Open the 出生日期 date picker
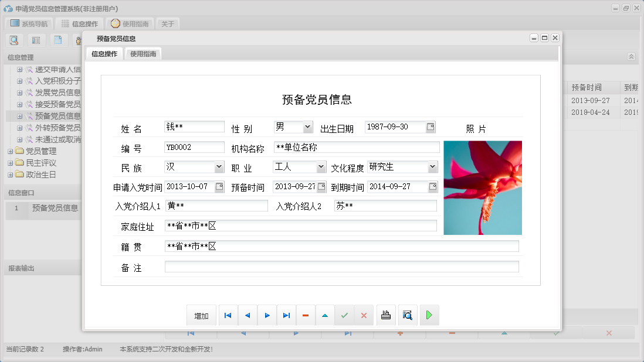Screen dimensions: 644x362 pyautogui.click(x=431, y=127)
